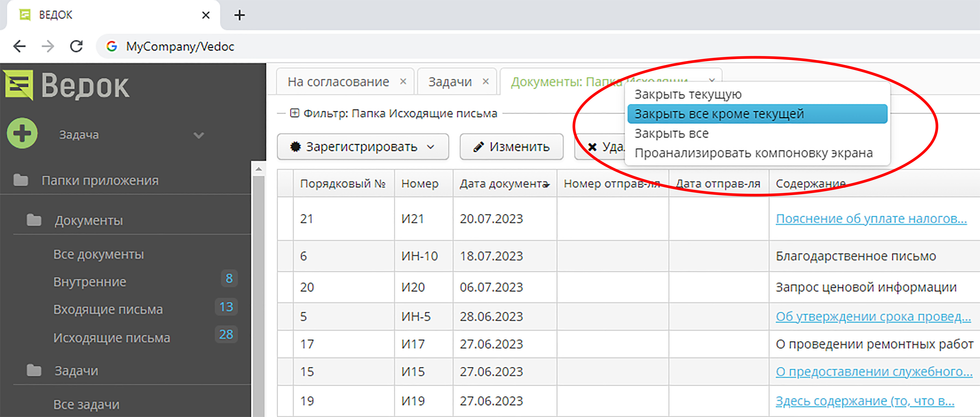Viewport: 980px width, 417px height.
Task: Close the 'Задачи' tab with its X
Action: coord(485,81)
